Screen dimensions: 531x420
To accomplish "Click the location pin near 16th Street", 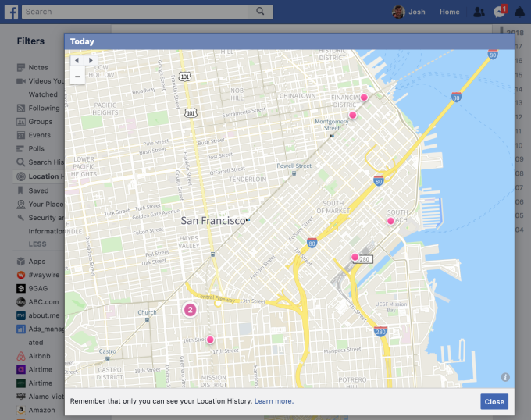I will coord(210,340).
